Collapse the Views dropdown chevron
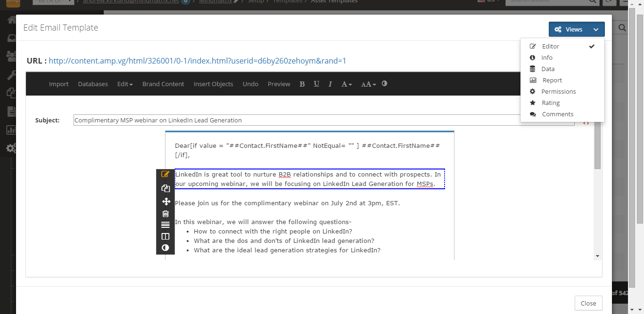 (596, 29)
